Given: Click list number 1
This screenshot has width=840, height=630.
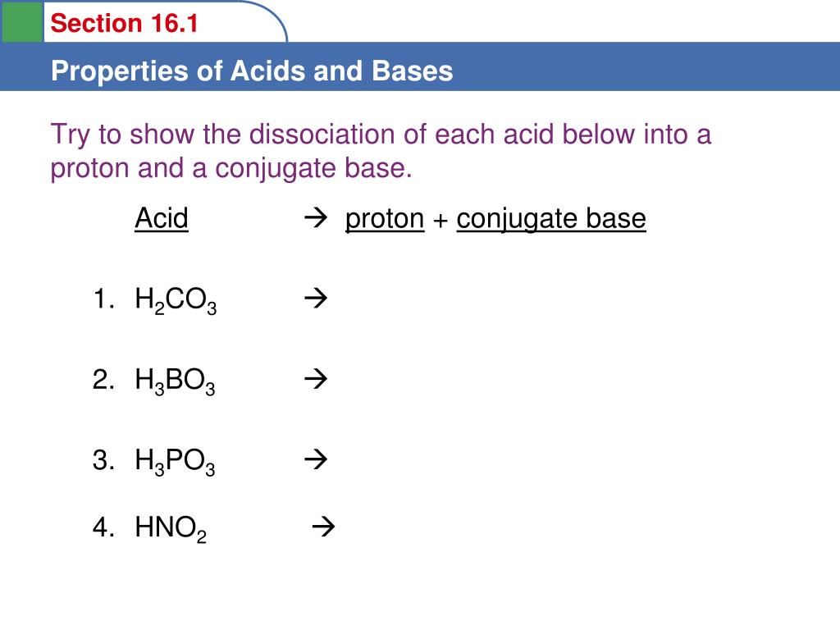Looking at the screenshot, I should point(103,299).
